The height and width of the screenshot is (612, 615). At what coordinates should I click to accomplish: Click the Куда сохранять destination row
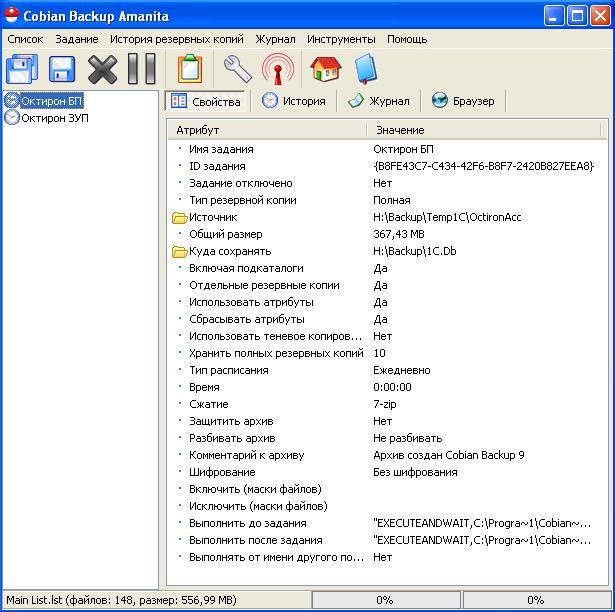229,251
